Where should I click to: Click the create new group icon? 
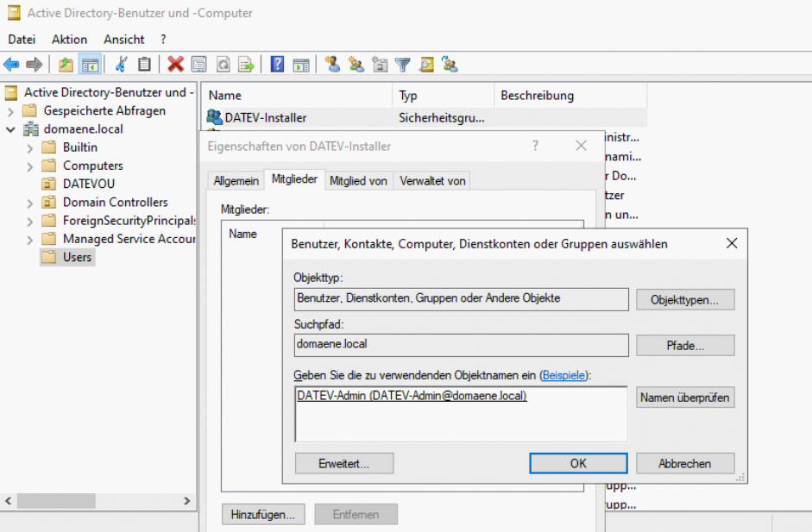[356, 65]
